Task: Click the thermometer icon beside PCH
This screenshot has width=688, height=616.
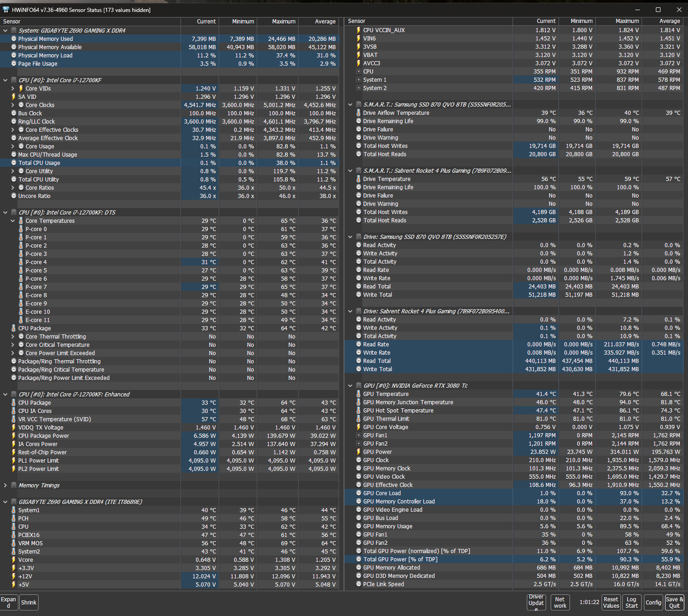Action: coord(14,519)
